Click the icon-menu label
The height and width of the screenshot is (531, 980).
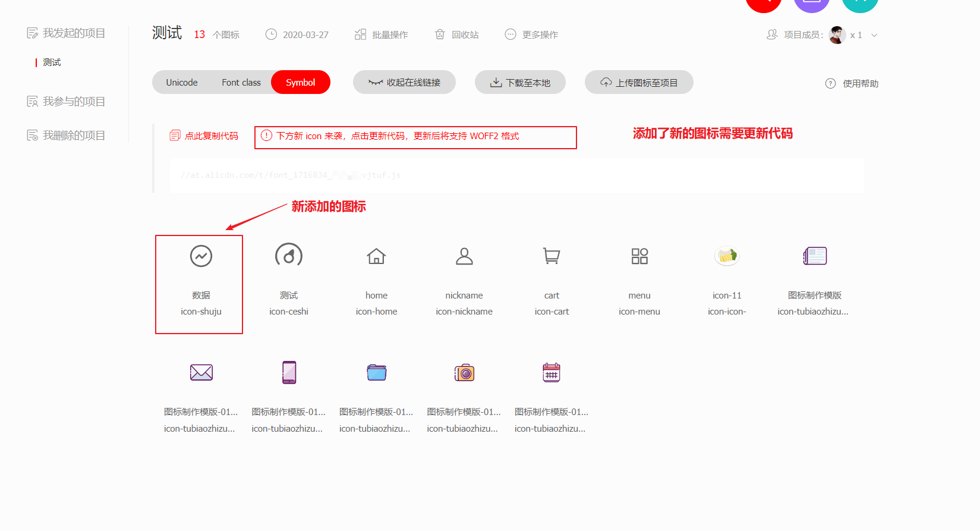coord(639,312)
